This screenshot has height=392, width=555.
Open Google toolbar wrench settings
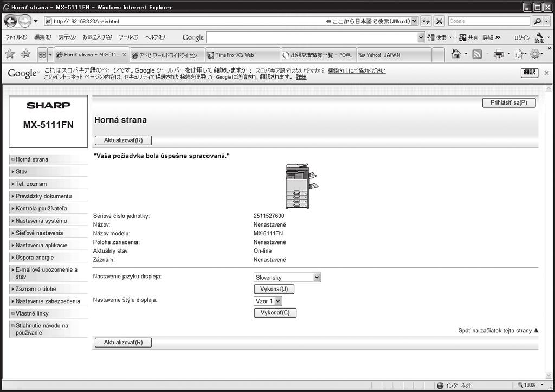click(x=539, y=37)
